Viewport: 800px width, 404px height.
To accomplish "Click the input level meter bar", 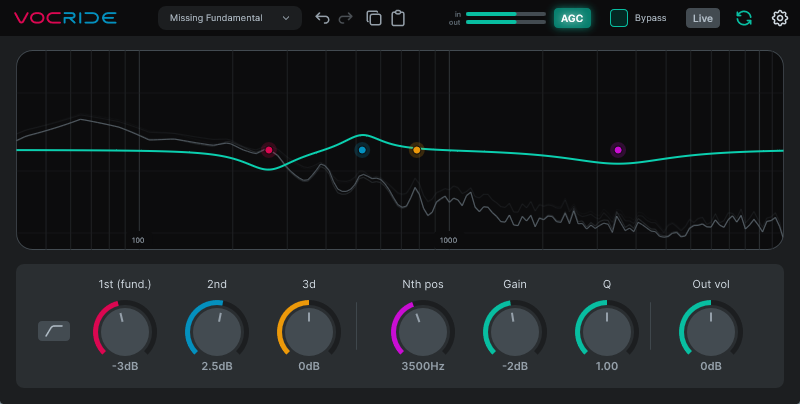I will coord(506,14).
